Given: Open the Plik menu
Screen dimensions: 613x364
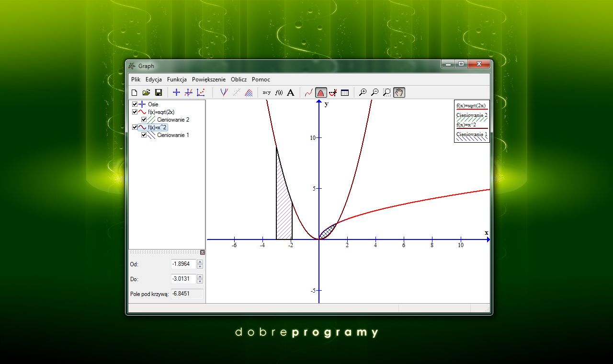Looking at the screenshot, I should pyautogui.click(x=136, y=80).
